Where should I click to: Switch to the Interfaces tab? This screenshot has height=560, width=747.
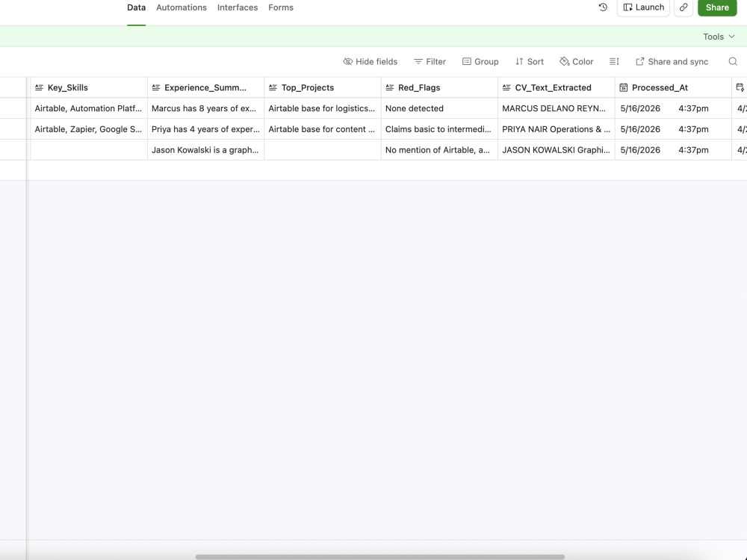click(x=238, y=7)
